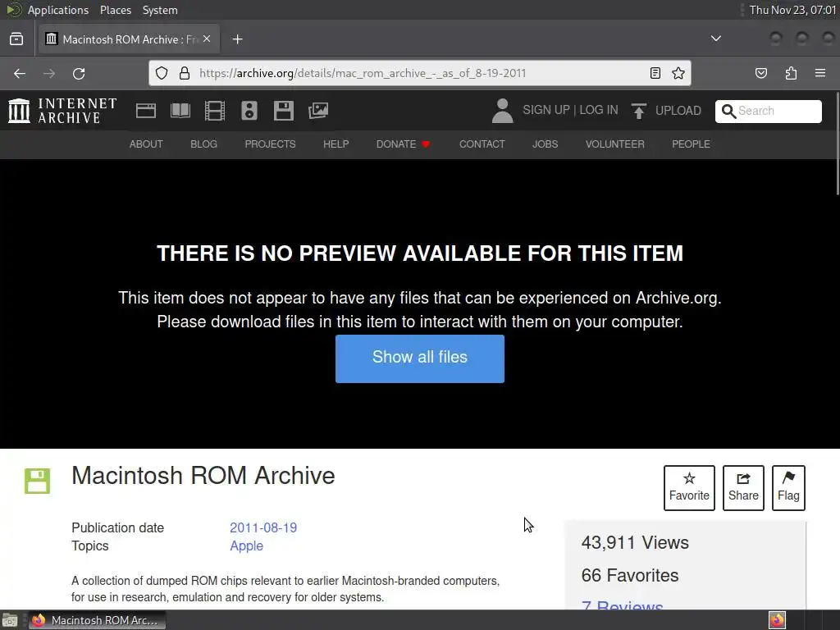The image size is (840, 630).
Task: Click the Macintosh ROM Archive title heading
Action: [203, 476]
